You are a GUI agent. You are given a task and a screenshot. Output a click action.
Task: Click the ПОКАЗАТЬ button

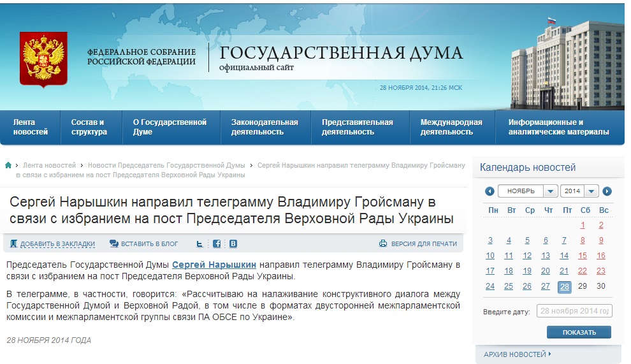(x=579, y=332)
